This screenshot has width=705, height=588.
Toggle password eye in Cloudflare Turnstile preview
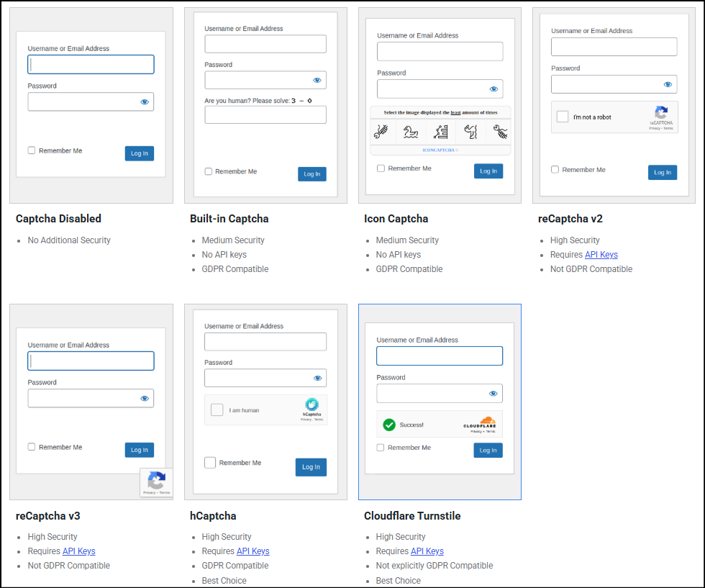493,394
